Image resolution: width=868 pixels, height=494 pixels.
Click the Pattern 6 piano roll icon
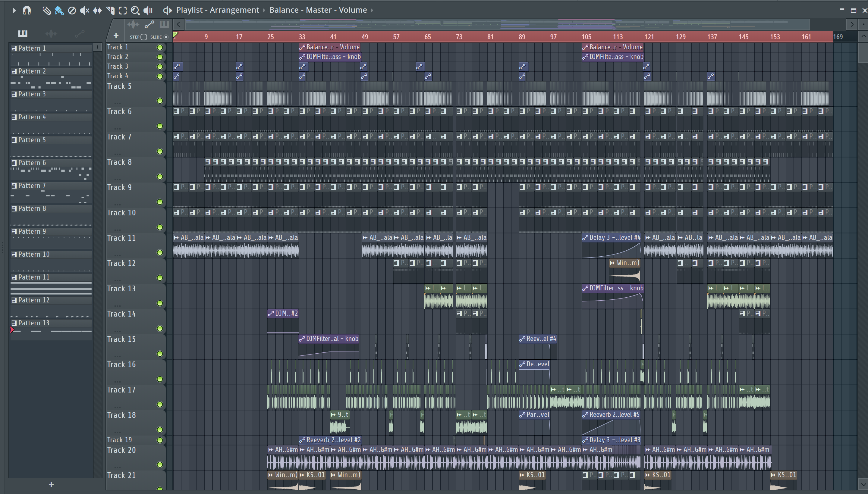[x=14, y=163]
